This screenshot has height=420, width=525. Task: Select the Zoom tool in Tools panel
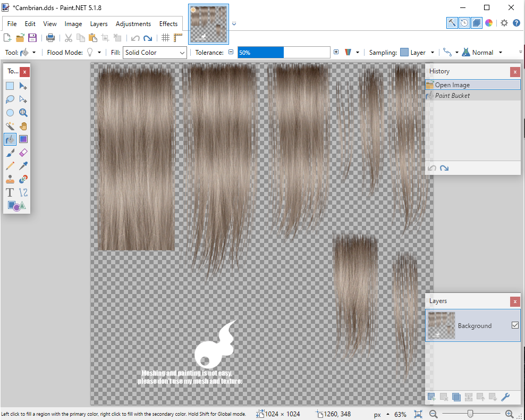click(23, 113)
